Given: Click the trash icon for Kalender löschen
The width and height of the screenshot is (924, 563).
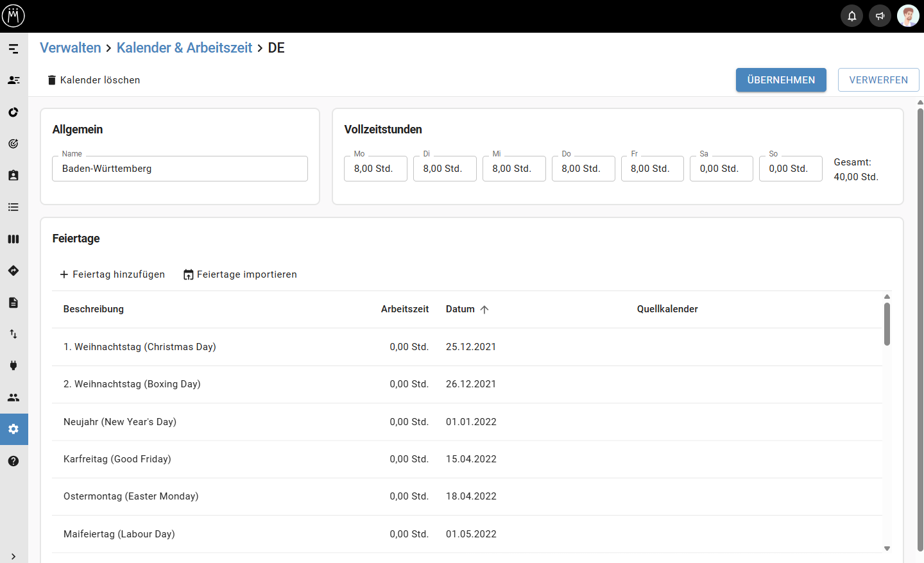Looking at the screenshot, I should [52, 80].
